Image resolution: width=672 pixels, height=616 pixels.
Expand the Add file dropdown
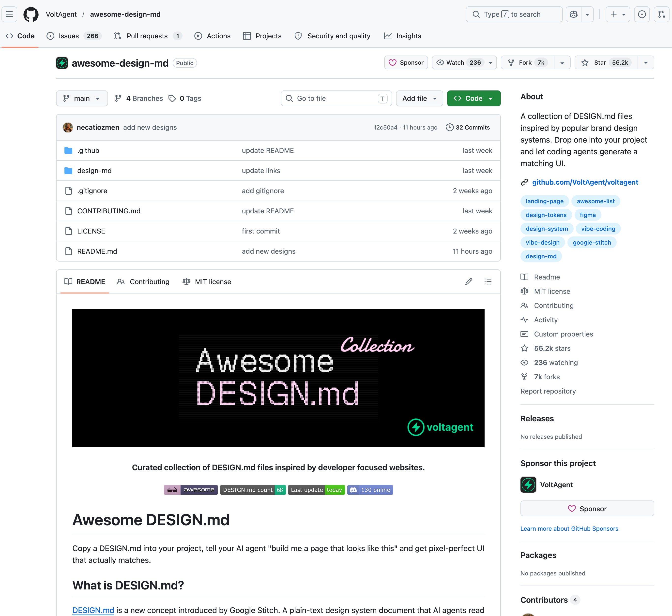pos(419,98)
